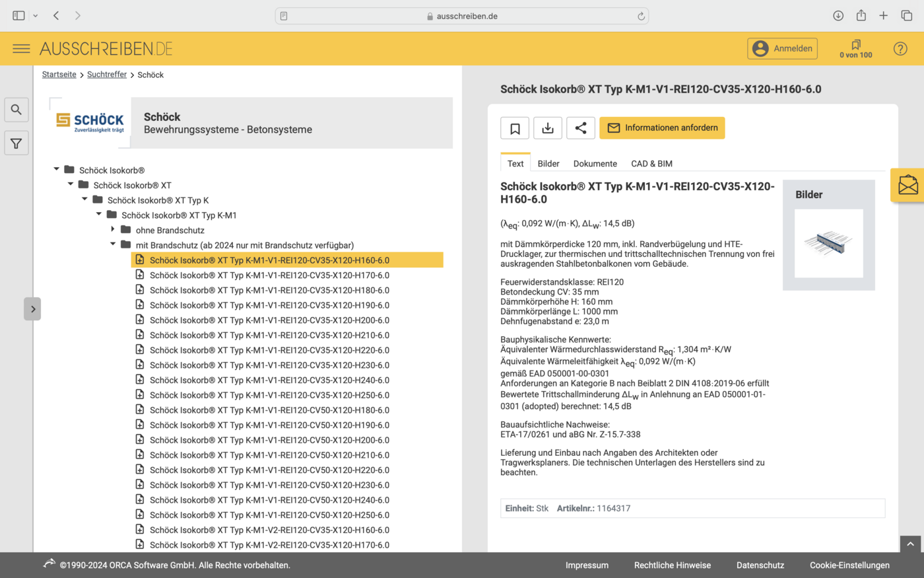
Task: Switch to the Bilder tab
Action: (548, 164)
